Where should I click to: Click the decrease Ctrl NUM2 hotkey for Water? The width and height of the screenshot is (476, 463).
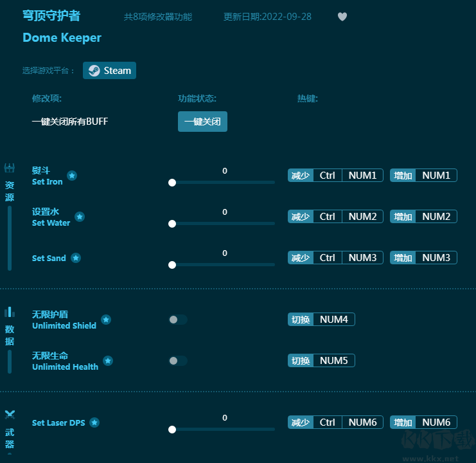[x=335, y=217]
